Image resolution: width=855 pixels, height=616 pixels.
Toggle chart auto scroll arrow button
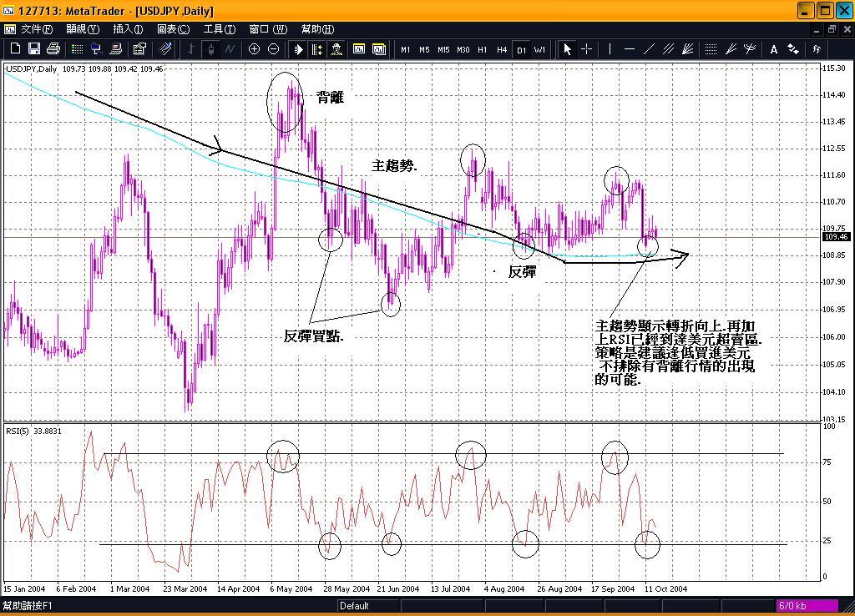[298, 49]
